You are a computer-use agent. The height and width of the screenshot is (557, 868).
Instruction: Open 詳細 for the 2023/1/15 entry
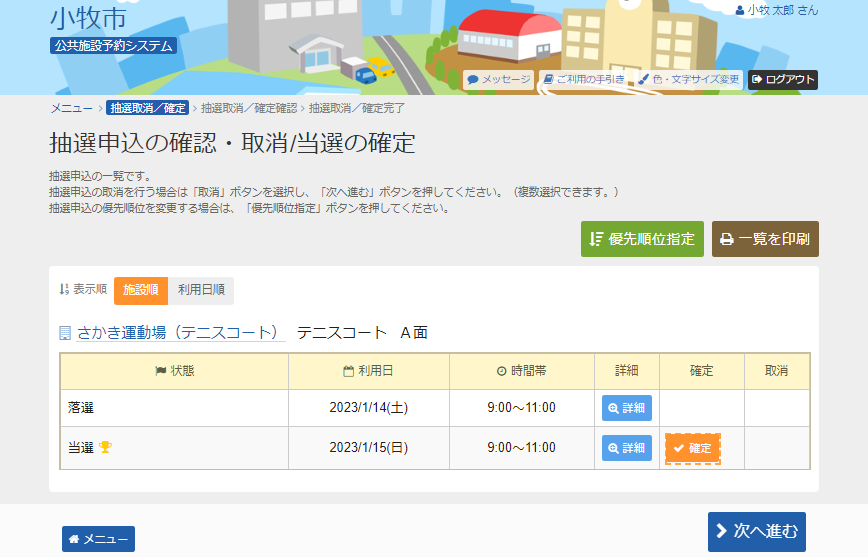click(x=627, y=448)
